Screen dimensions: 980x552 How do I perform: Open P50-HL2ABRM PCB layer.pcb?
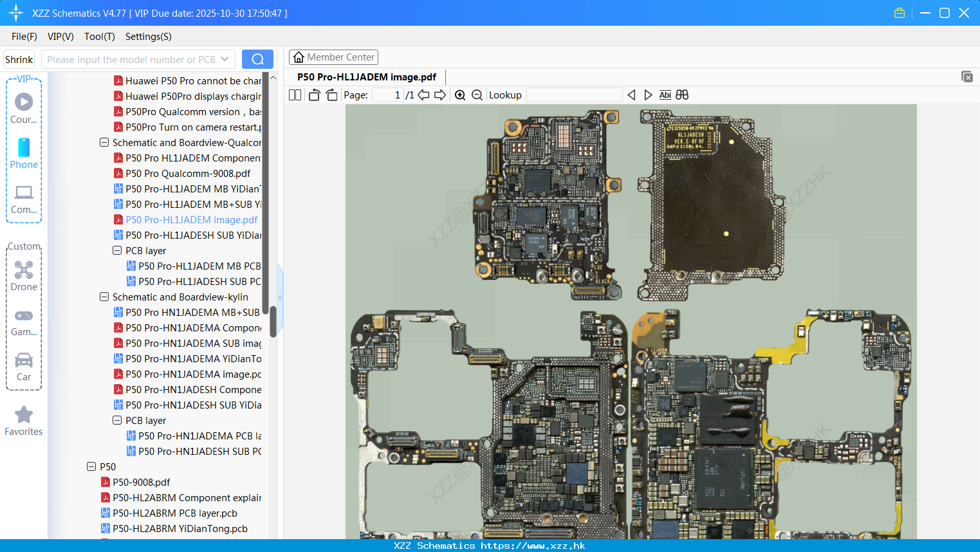pyautogui.click(x=169, y=513)
